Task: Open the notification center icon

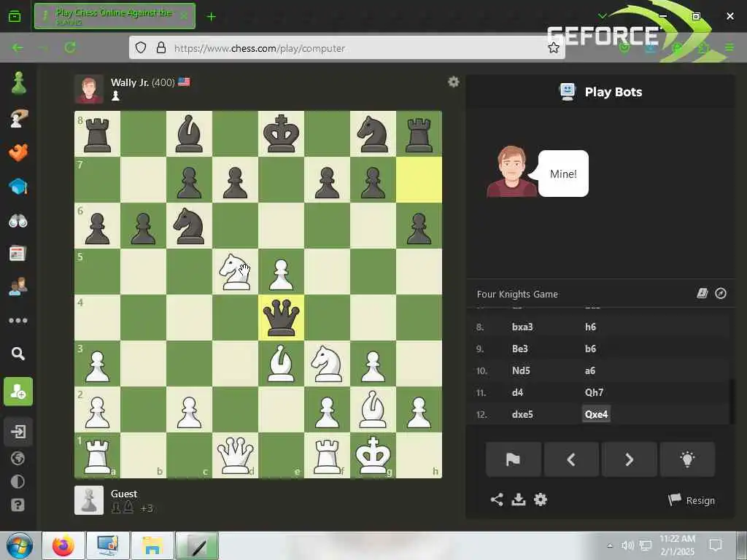Action: [715, 545]
